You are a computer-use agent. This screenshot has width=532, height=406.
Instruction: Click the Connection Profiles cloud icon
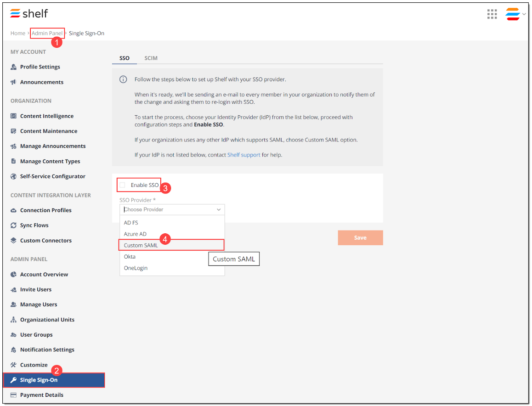pos(14,210)
